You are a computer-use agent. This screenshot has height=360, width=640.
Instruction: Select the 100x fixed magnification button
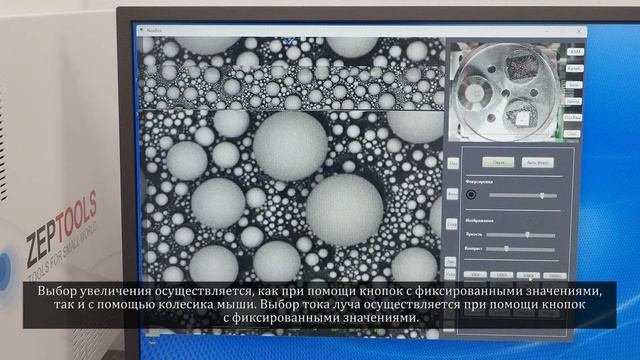click(x=476, y=275)
